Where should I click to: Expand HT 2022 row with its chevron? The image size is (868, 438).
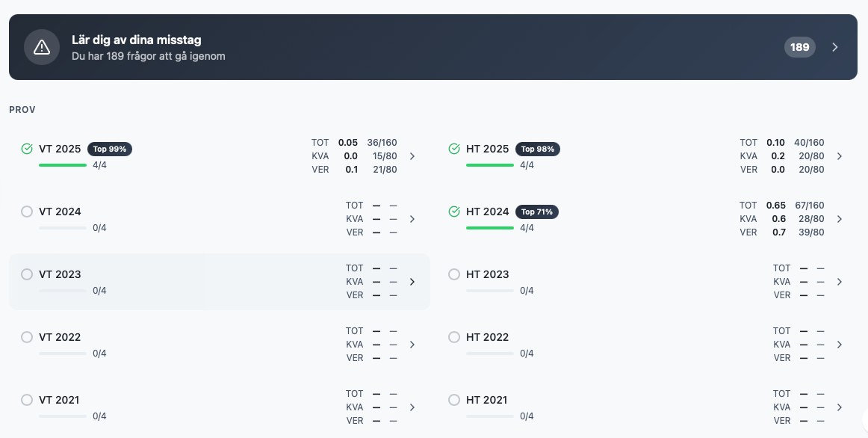[x=839, y=345]
